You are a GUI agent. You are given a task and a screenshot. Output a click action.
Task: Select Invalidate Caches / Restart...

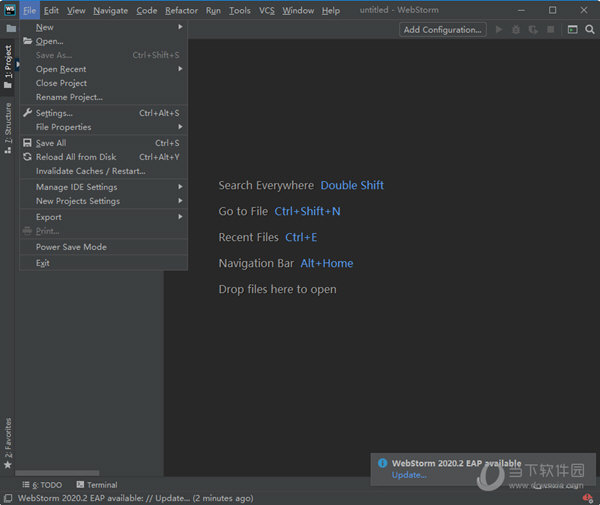pyautogui.click(x=103, y=171)
